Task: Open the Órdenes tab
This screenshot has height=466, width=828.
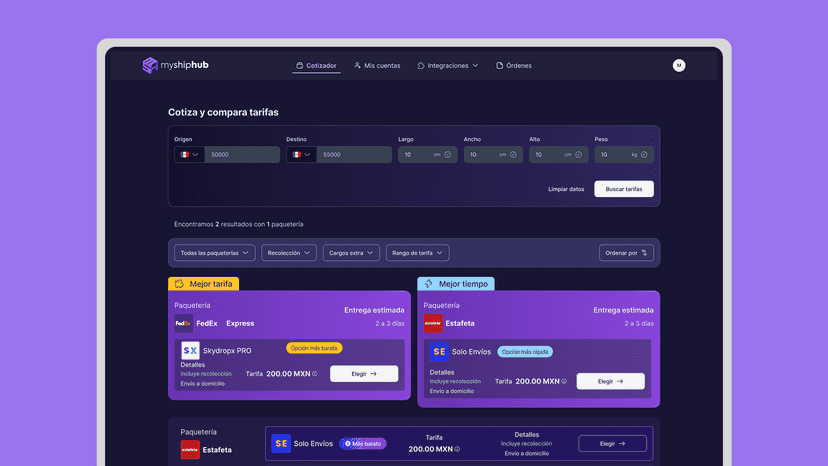Action: (x=514, y=66)
